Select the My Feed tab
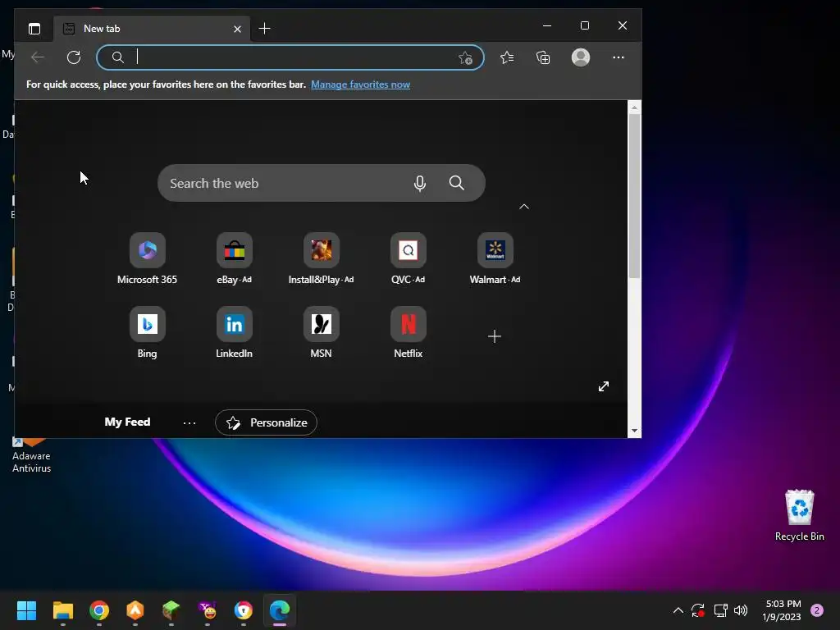Screen dimensions: 840x630 [x=127, y=422]
